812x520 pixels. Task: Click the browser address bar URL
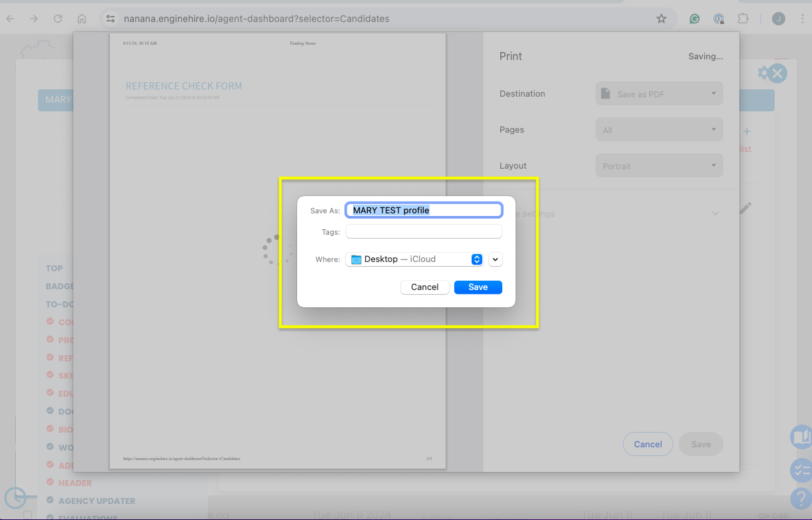coord(256,19)
